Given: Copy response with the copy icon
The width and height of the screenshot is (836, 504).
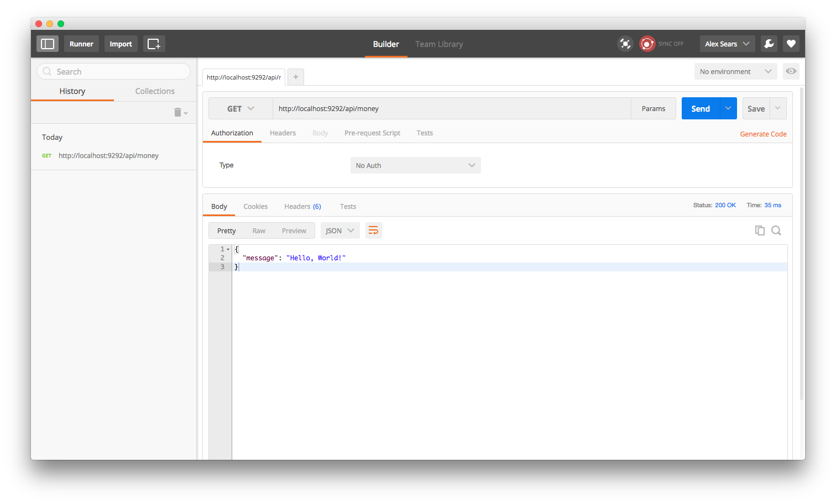Looking at the screenshot, I should click(x=760, y=230).
